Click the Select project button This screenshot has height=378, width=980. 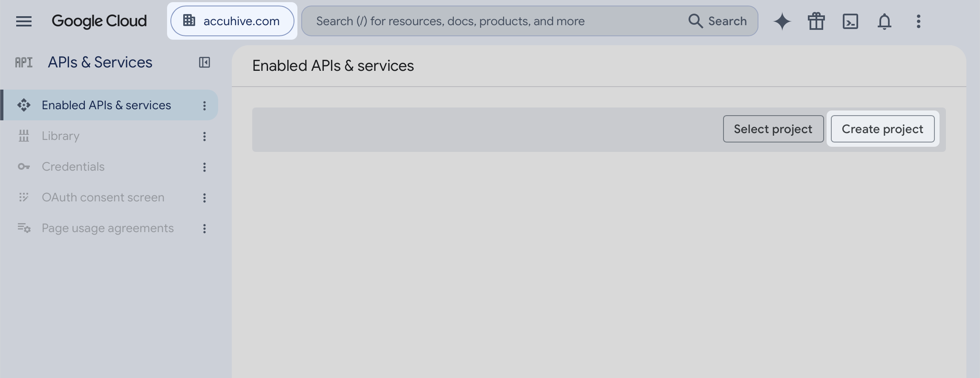[773, 129]
